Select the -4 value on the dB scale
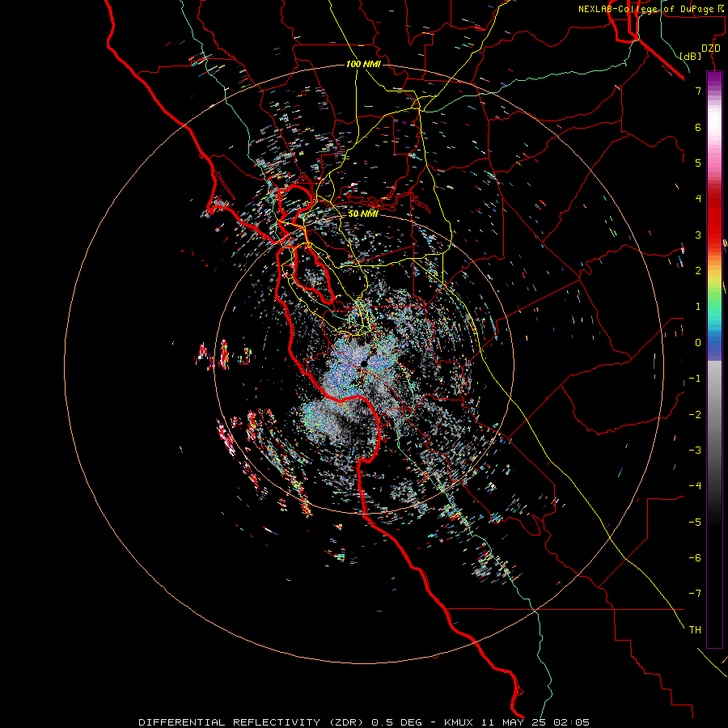The height and width of the screenshot is (728, 728). pyautogui.click(x=695, y=486)
